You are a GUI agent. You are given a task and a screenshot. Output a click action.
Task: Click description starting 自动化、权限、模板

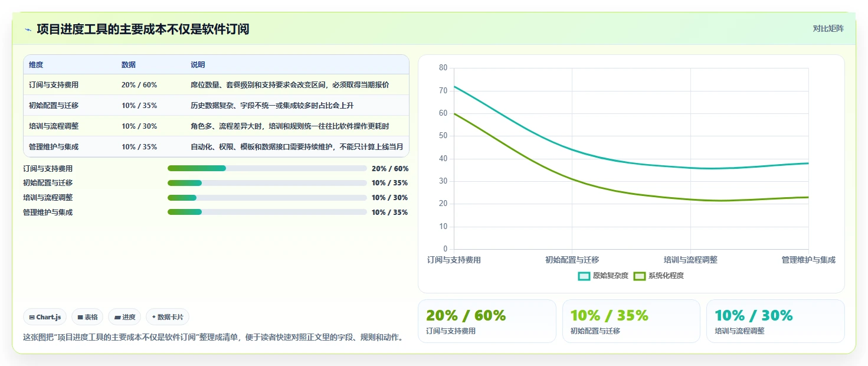(x=297, y=147)
